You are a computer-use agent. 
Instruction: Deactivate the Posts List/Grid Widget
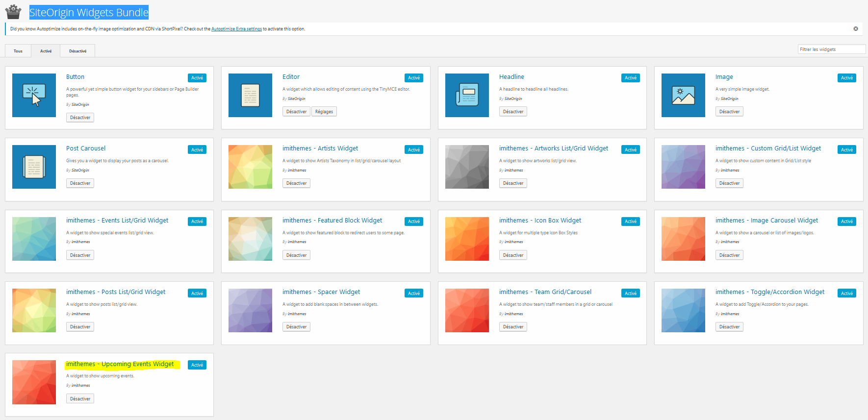[80, 327]
